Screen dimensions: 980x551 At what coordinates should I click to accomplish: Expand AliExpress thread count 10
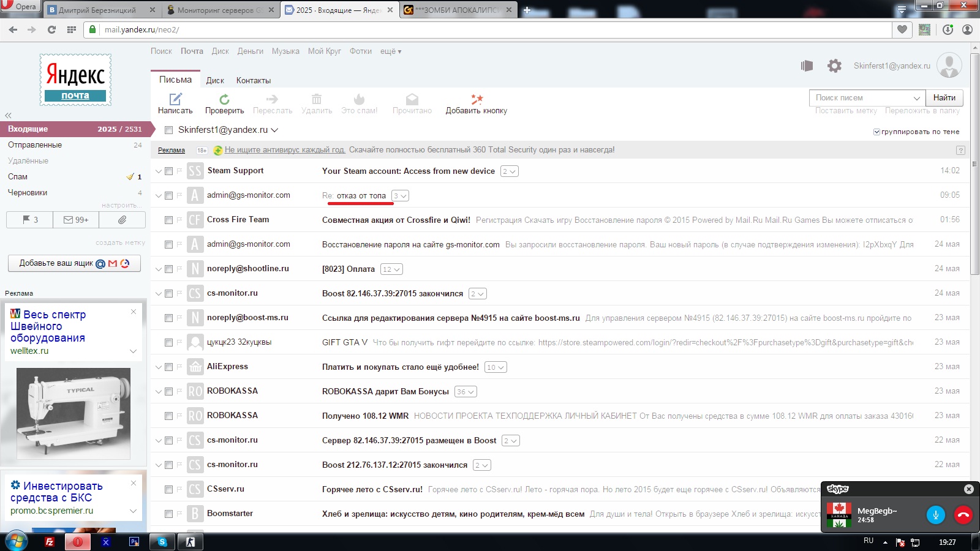tap(496, 367)
